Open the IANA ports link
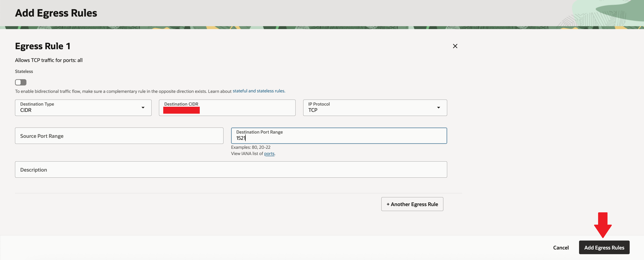This screenshot has height=260, width=644. [x=269, y=153]
